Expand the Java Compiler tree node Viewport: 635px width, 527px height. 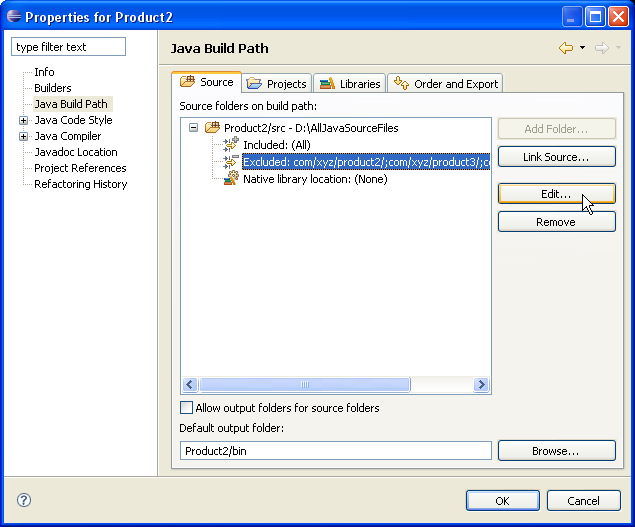pos(24,136)
